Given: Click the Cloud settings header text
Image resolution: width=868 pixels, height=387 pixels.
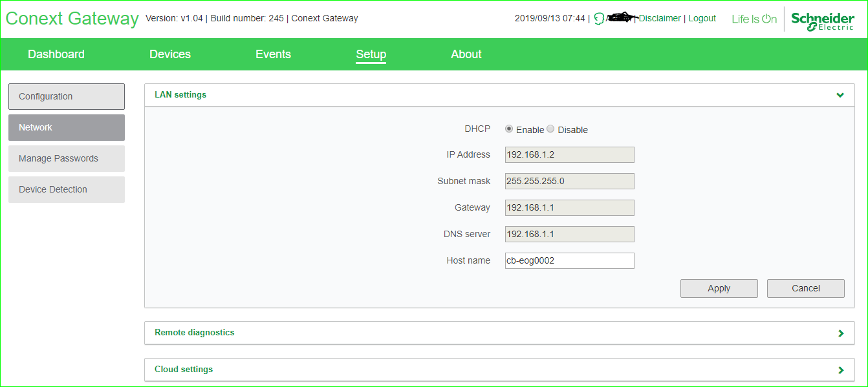Looking at the screenshot, I should 184,370.
